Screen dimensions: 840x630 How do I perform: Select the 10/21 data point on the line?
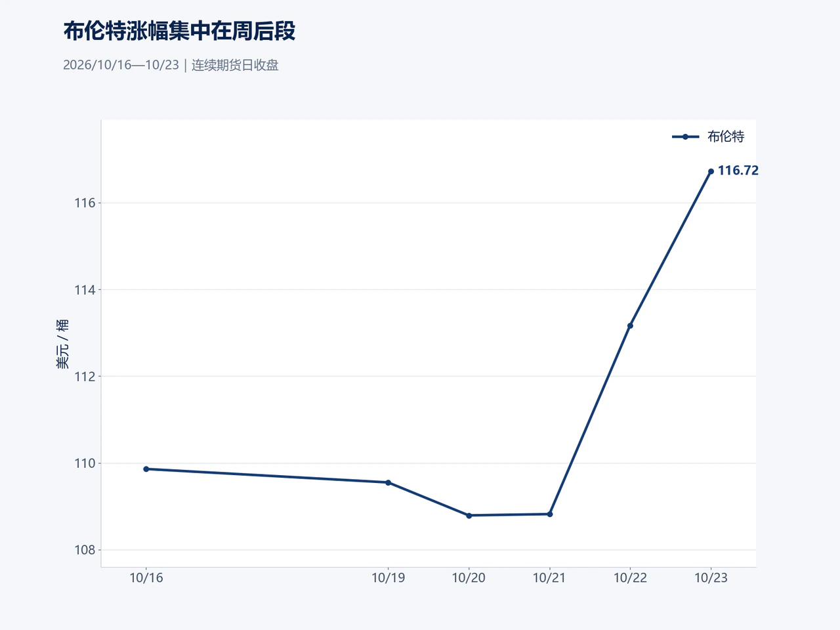pyautogui.click(x=550, y=514)
